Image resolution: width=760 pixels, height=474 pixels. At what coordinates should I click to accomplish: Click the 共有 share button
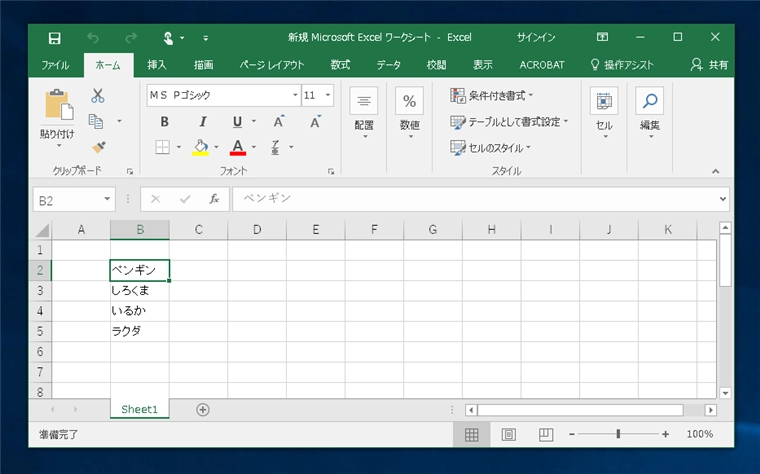pyautogui.click(x=710, y=65)
